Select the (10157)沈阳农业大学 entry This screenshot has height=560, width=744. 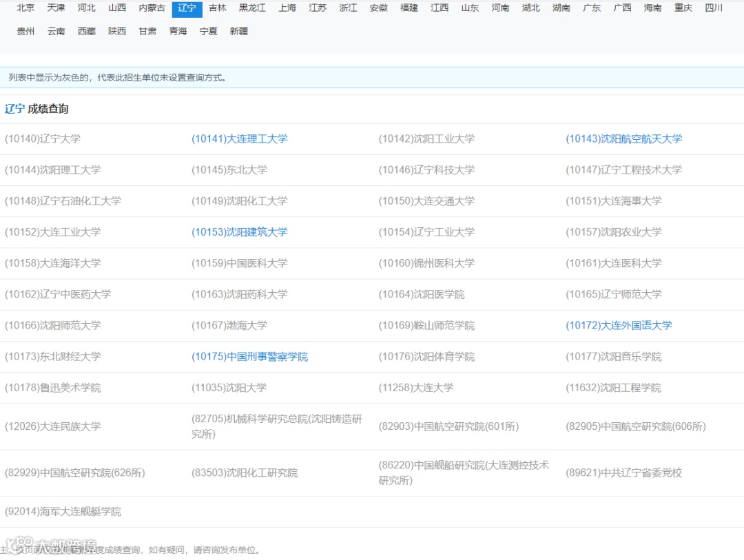point(614,232)
